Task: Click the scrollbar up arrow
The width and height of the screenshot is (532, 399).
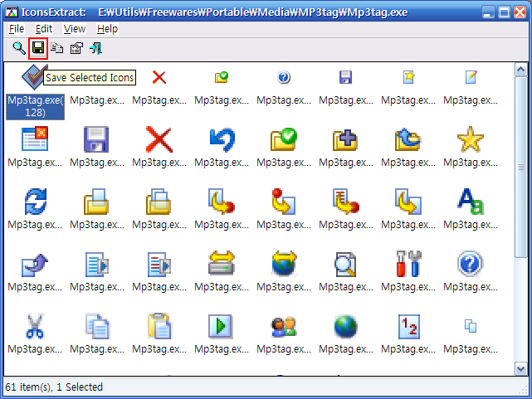Action: [x=521, y=70]
